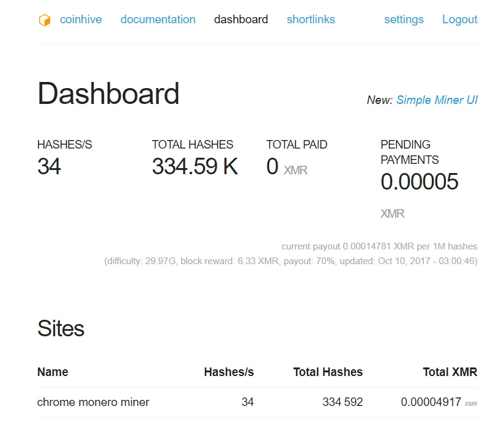The width and height of the screenshot is (504, 428).
Task: Click the PENDING PAYMENTS label
Action: pyautogui.click(x=410, y=152)
